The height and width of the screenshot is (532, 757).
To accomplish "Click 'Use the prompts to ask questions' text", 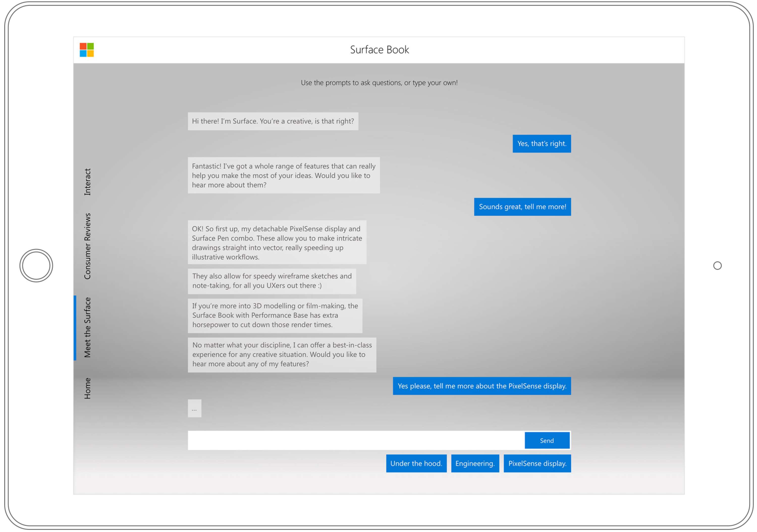I will click(379, 83).
